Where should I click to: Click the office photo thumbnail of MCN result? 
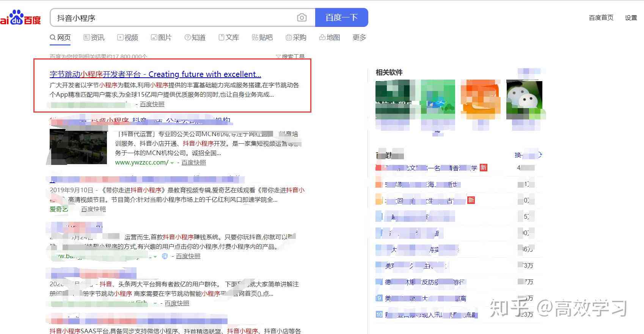tap(79, 146)
